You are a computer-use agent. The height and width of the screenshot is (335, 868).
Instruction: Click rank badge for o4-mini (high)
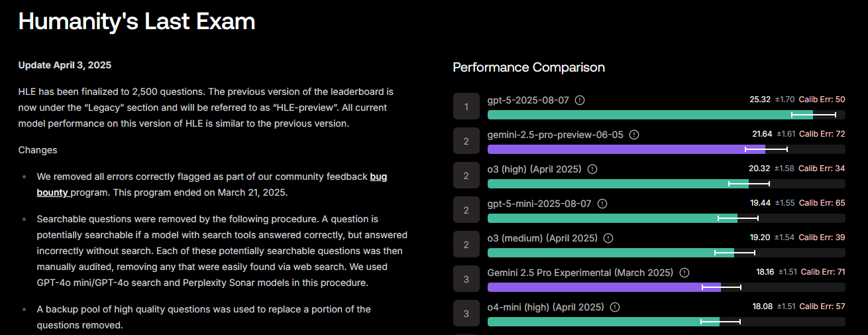[466, 314]
